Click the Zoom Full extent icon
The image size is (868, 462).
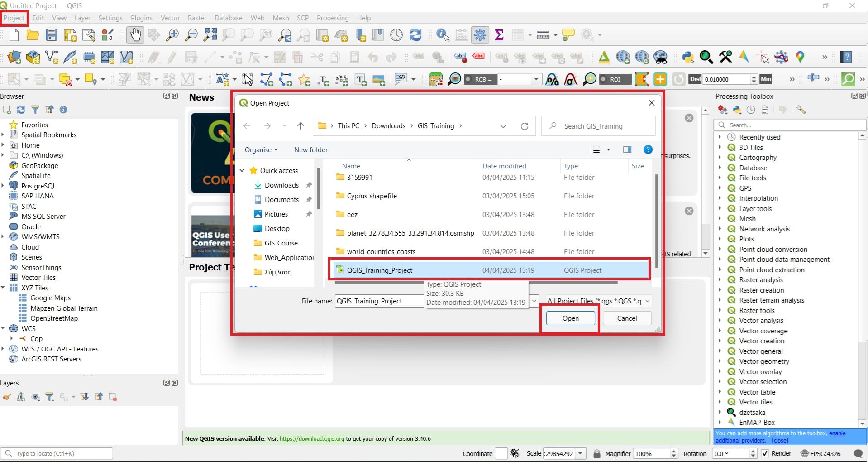click(210, 35)
